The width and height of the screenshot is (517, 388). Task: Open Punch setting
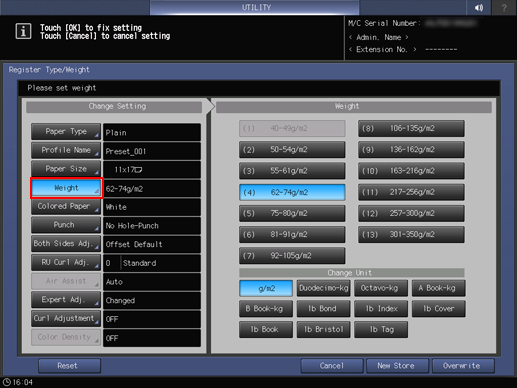(x=66, y=225)
